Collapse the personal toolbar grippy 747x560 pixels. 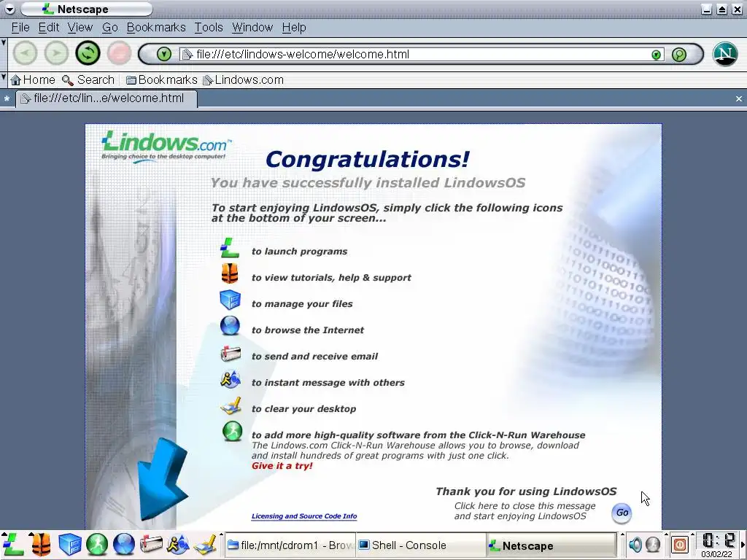pos(4,79)
